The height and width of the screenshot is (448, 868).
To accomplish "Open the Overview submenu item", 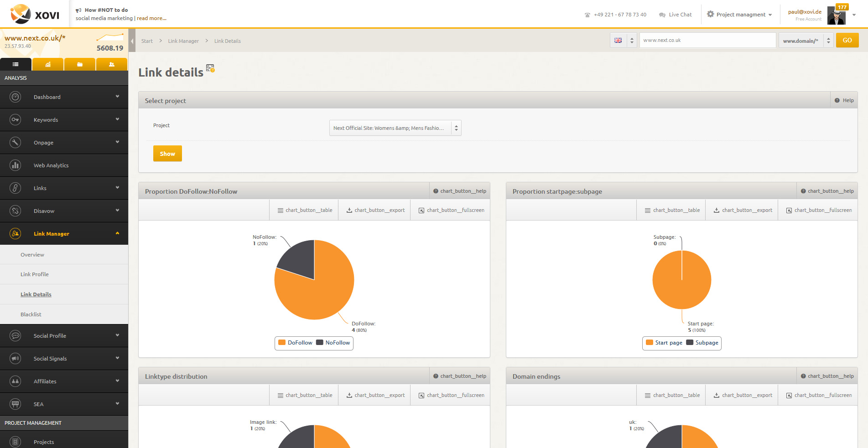I will [32, 255].
